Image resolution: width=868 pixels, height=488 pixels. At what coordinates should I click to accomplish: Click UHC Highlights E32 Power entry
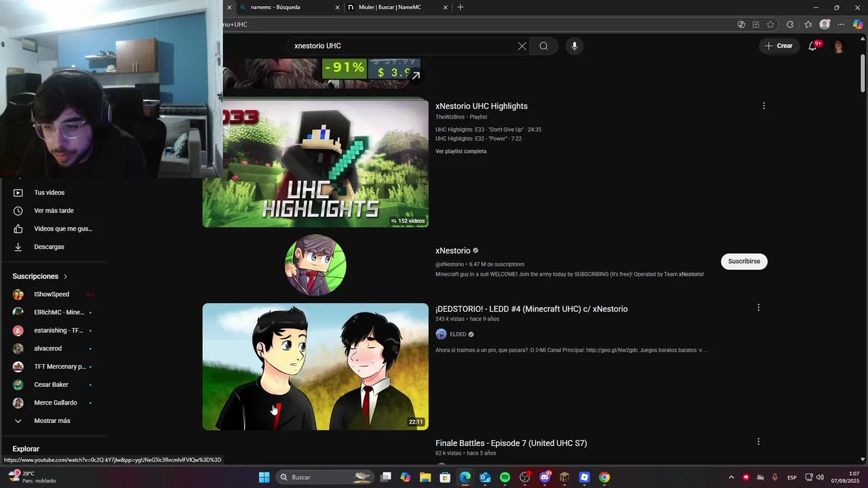[x=479, y=138]
